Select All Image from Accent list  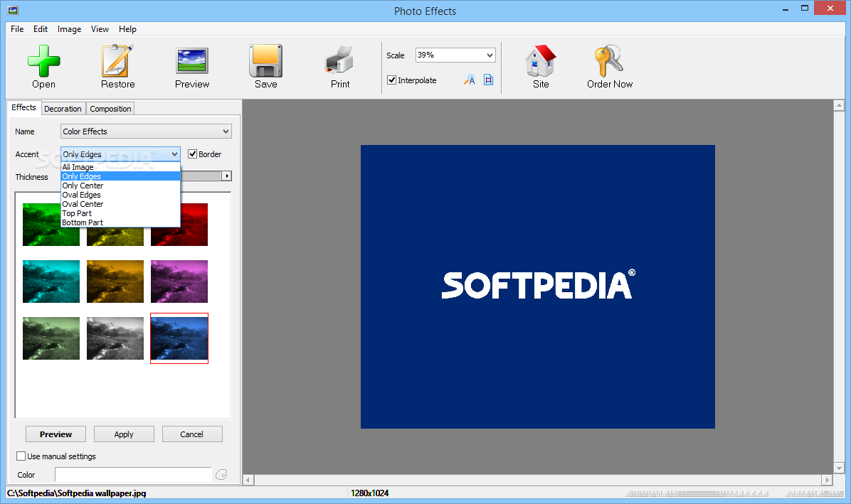[x=120, y=167]
